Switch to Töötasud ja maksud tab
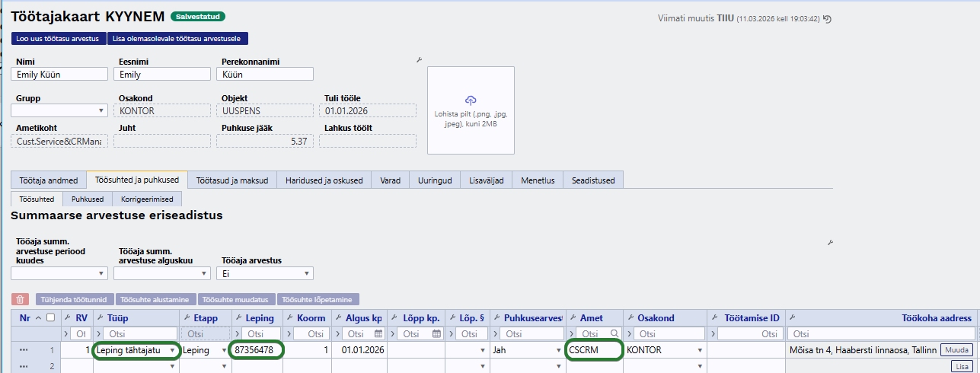 click(231, 180)
